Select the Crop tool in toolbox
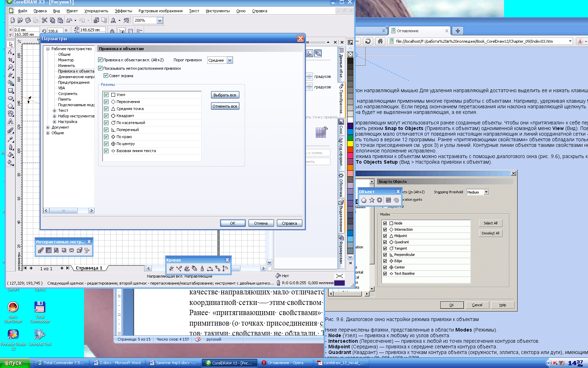The height and width of the screenshot is (368, 588). click(11, 60)
